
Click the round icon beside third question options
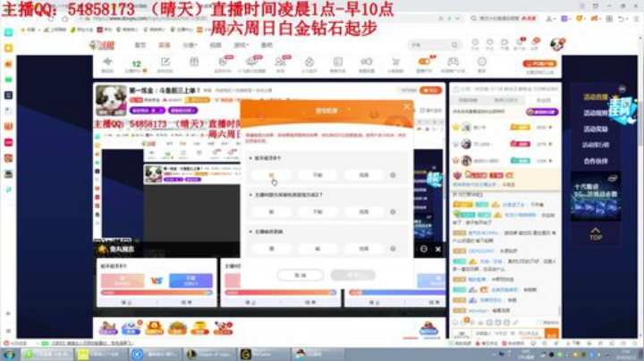tap(393, 248)
